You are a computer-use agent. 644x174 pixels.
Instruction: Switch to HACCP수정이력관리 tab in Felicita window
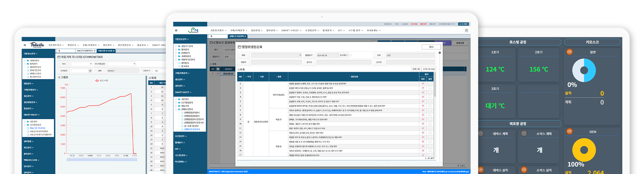pyautogui.click(x=86, y=51)
